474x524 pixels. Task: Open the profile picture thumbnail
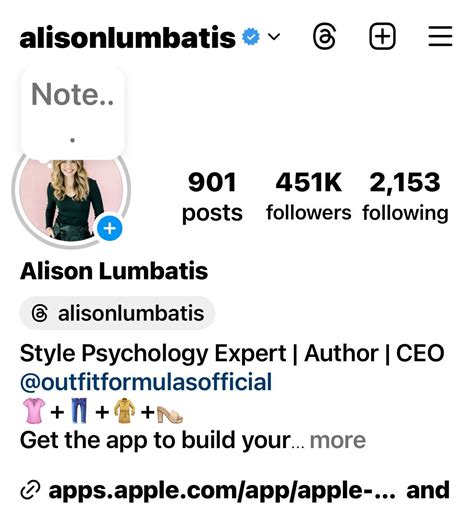(x=71, y=198)
